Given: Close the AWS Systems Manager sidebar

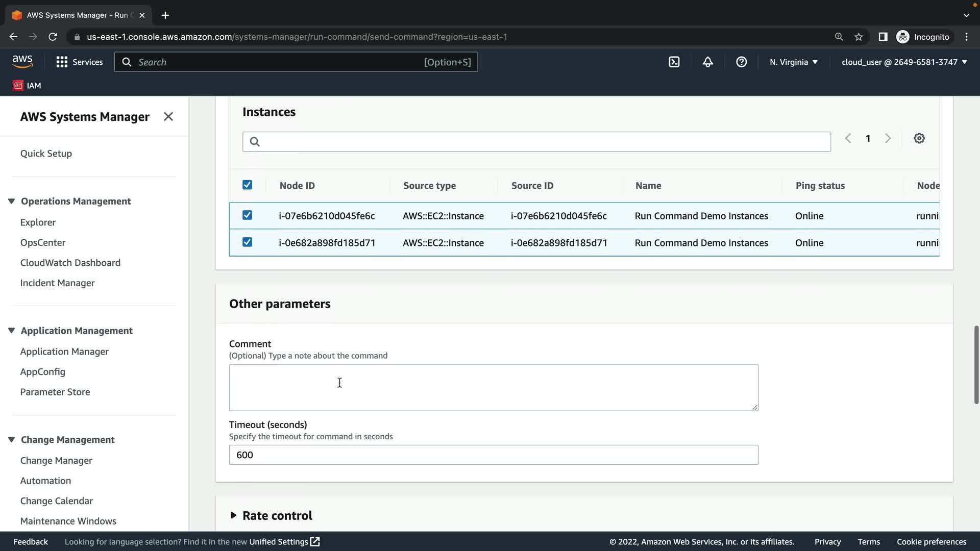Looking at the screenshot, I should (x=168, y=116).
